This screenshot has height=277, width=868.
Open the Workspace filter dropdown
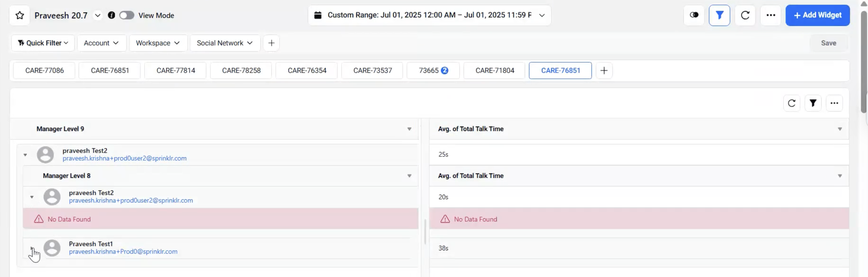point(158,43)
